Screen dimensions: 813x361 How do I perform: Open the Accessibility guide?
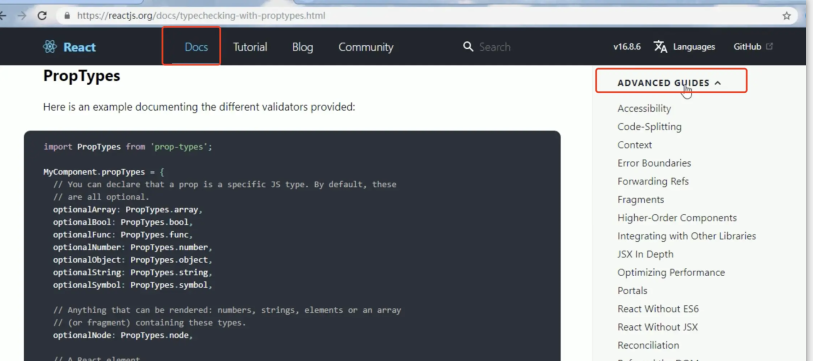pos(644,108)
